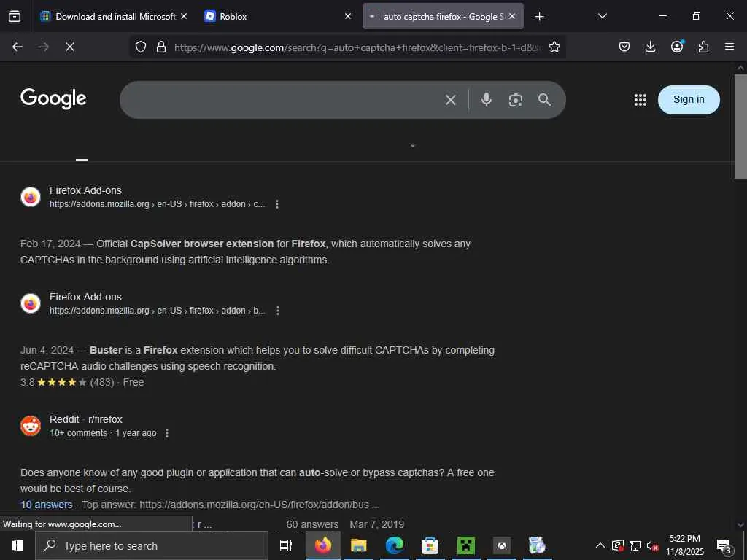Stop loading the page

pos(69,47)
